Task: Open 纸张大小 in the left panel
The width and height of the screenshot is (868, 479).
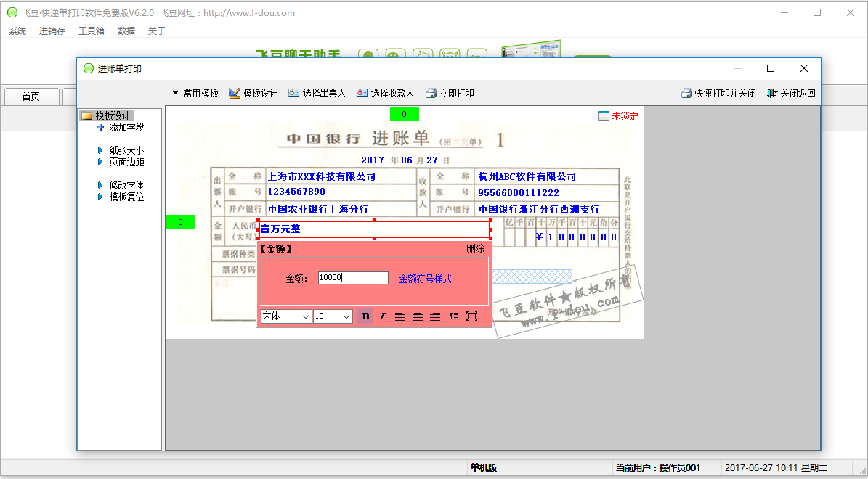Action: coord(121,150)
